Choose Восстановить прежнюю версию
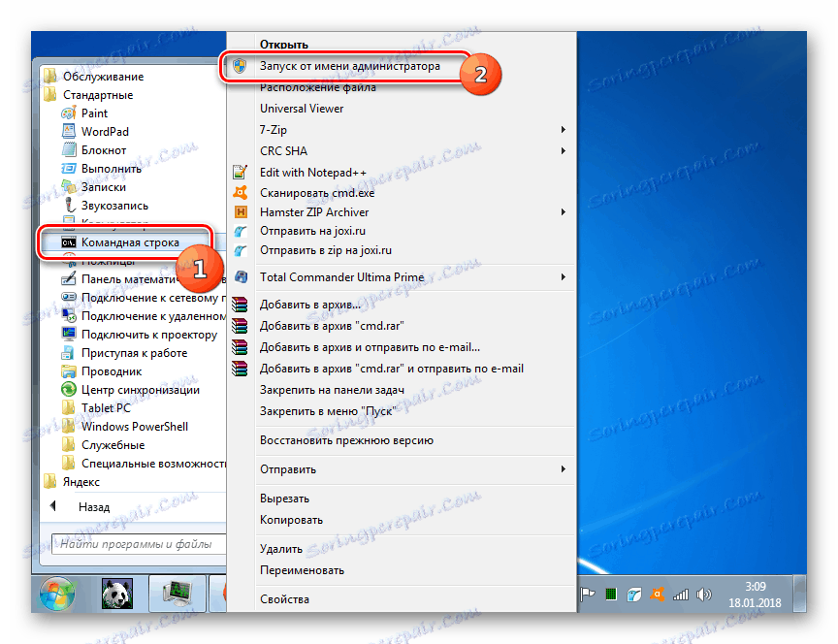This screenshot has height=644, width=838. 346,441
